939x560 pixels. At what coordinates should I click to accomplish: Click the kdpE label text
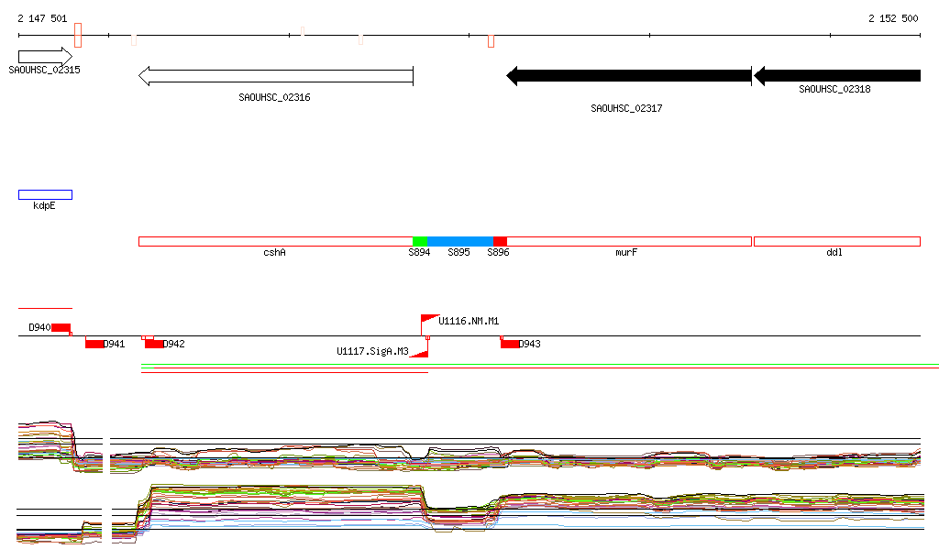[44, 206]
